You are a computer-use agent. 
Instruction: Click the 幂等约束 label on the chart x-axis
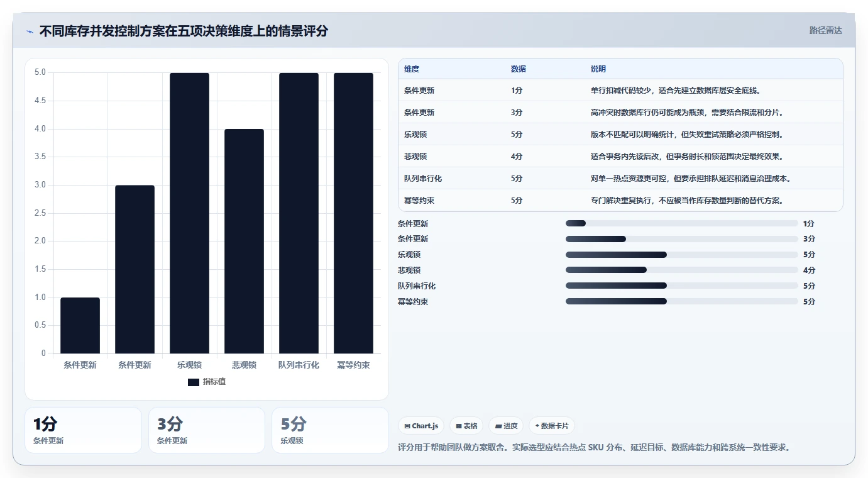pos(353,365)
